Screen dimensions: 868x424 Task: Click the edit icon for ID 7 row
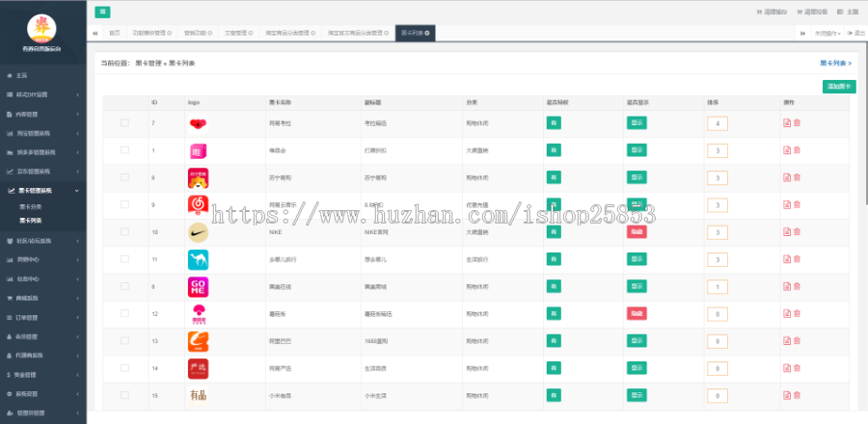787,123
